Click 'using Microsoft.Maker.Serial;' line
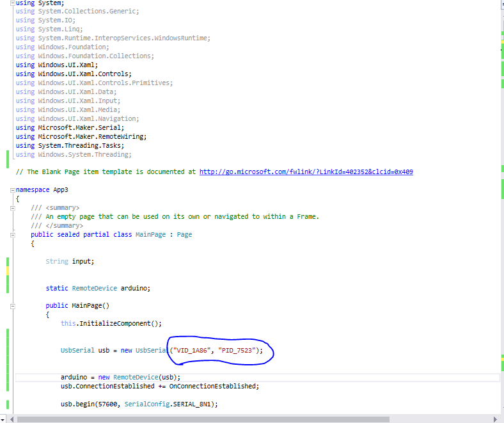The width and height of the screenshot is (504, 423). click(70, 128)
